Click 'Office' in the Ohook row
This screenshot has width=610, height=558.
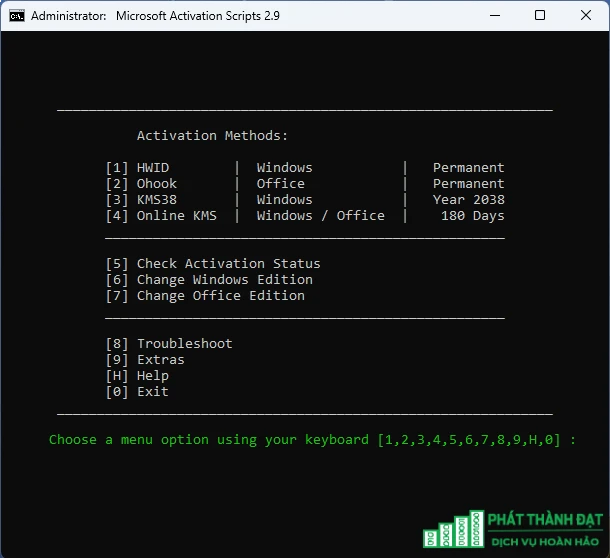coord(280,184)
